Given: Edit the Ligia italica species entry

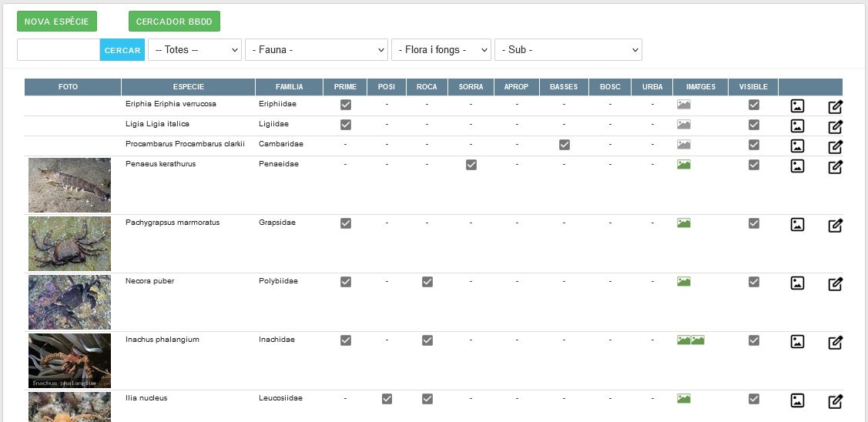Looking at the screenshot, I should pyautogui.click(x=835, y=127).
